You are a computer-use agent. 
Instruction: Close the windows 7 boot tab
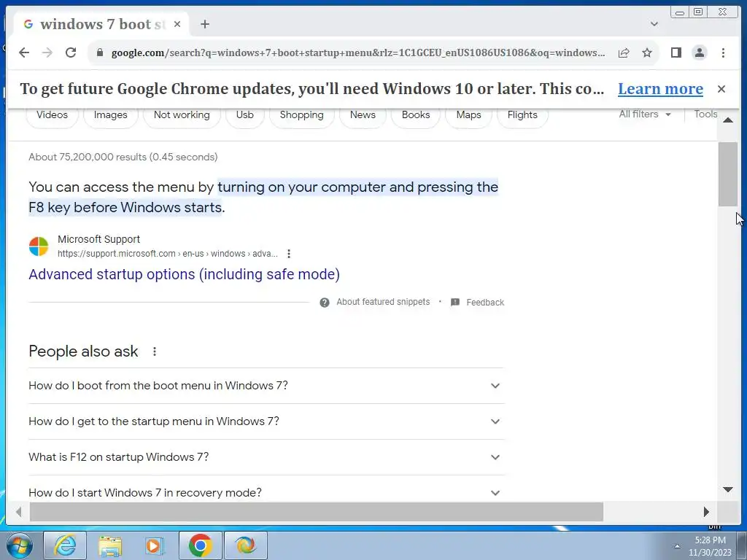tap(177, 24)
